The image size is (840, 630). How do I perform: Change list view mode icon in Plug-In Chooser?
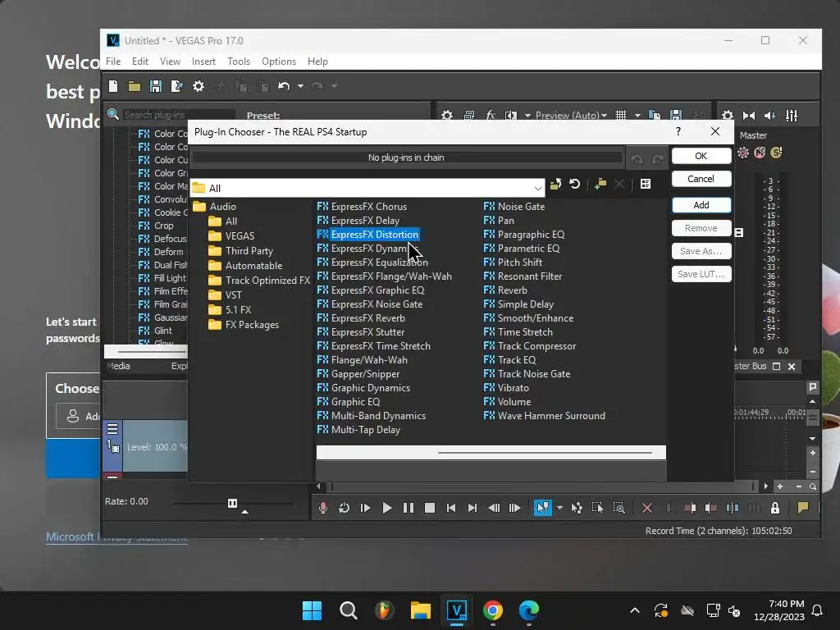[x=646, y=185]
